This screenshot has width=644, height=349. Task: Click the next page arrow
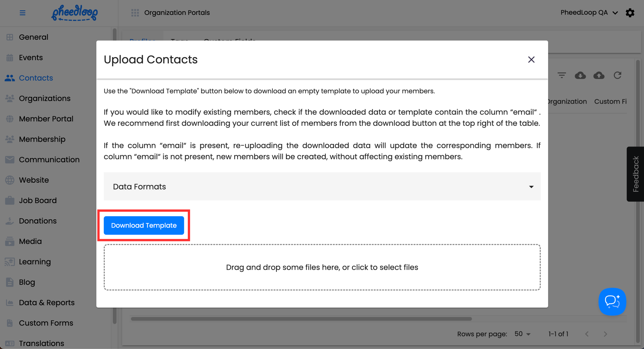(605, 334)
